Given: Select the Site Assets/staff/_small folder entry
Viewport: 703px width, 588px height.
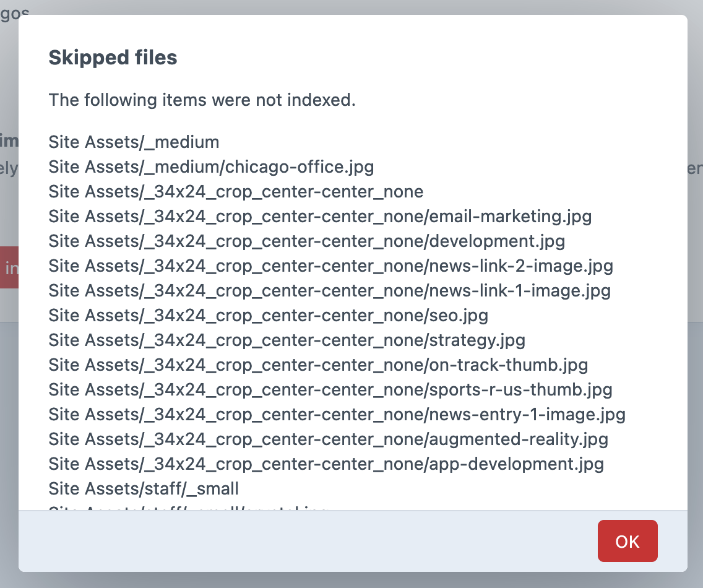Looking at the screenshot, I should click(144, 488).
